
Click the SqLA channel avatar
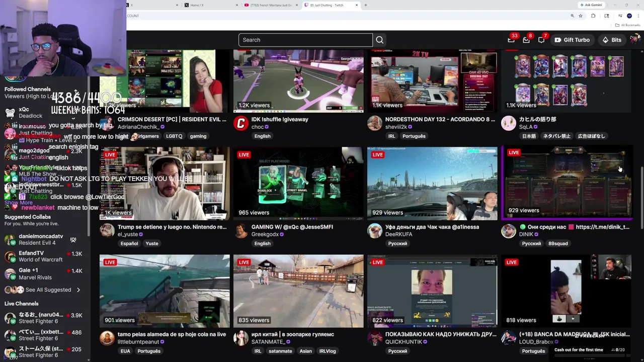[509, 123]
